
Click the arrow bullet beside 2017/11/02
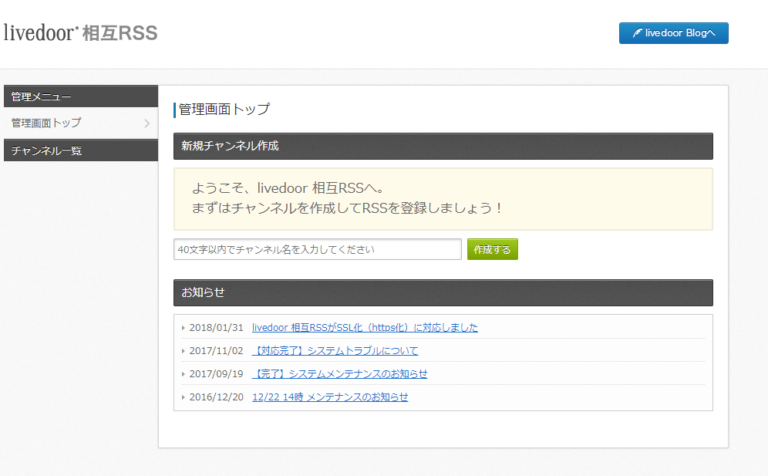pyautogui.click(x=183, y=351)
